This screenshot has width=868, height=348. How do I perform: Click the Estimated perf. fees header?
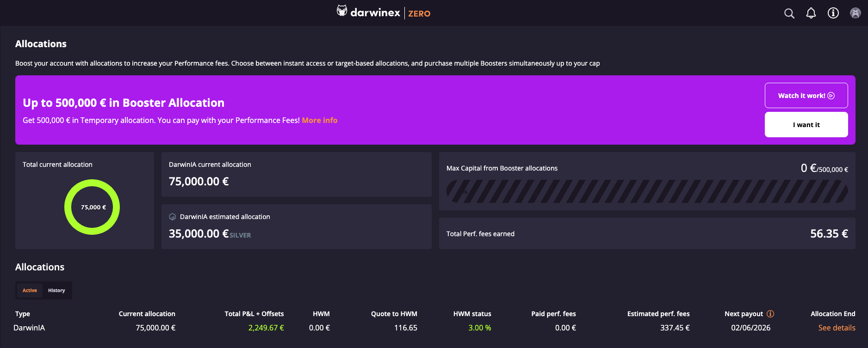658,314
